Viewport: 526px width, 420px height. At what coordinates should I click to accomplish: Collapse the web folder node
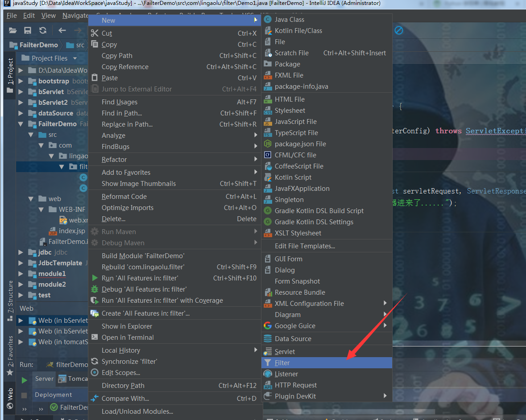tap(31, 199)
